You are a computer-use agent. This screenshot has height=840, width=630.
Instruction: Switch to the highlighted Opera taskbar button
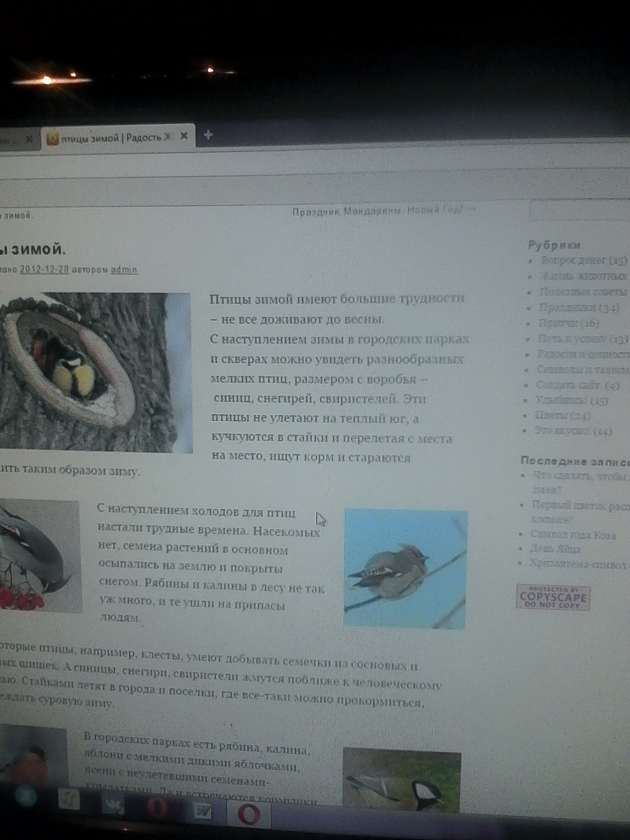[249, 815]
